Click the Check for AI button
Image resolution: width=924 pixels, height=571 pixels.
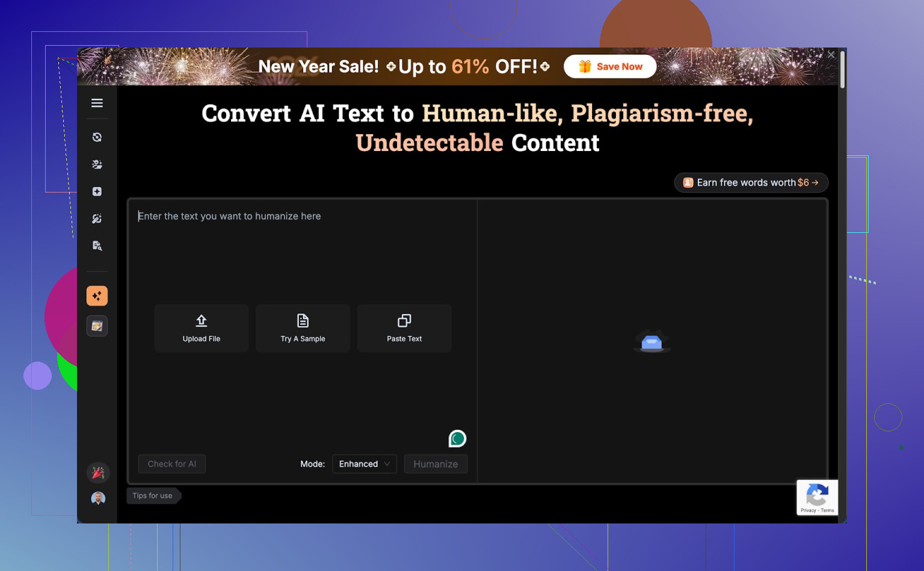(x=172, y=464)
